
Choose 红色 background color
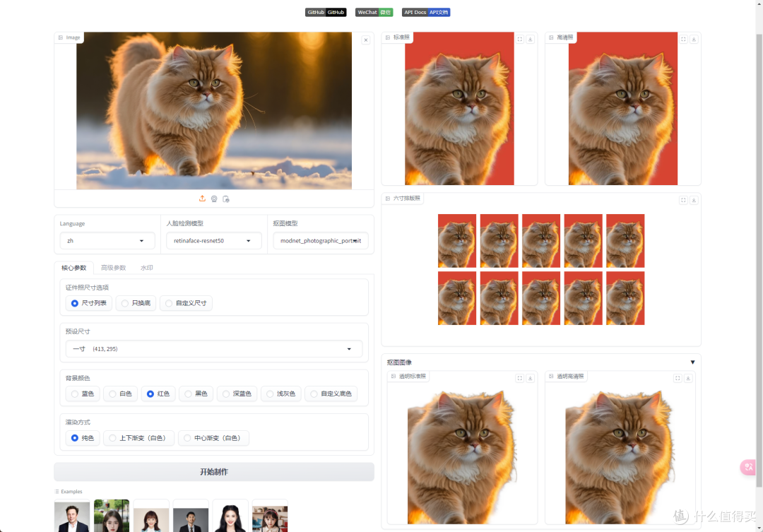(158, 394)
